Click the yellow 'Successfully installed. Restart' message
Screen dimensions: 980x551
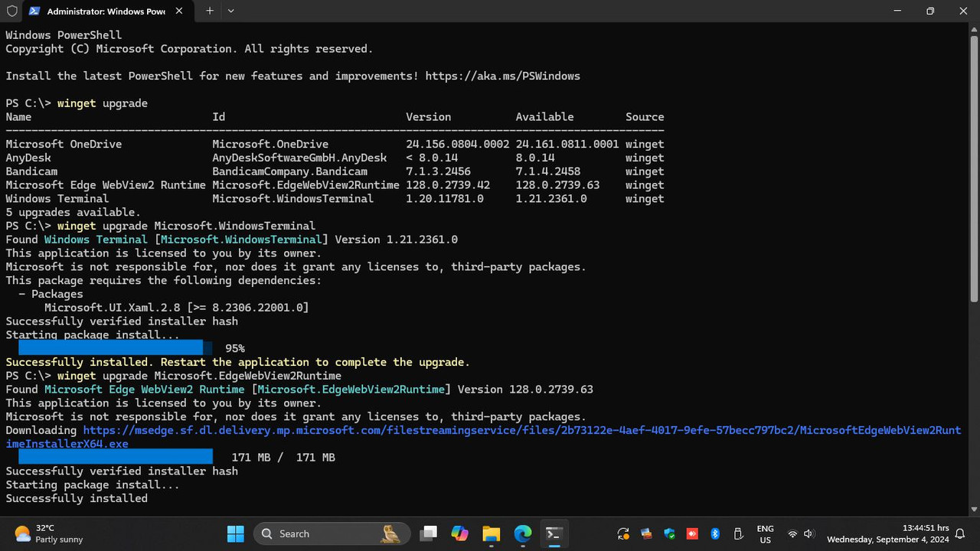237,362
